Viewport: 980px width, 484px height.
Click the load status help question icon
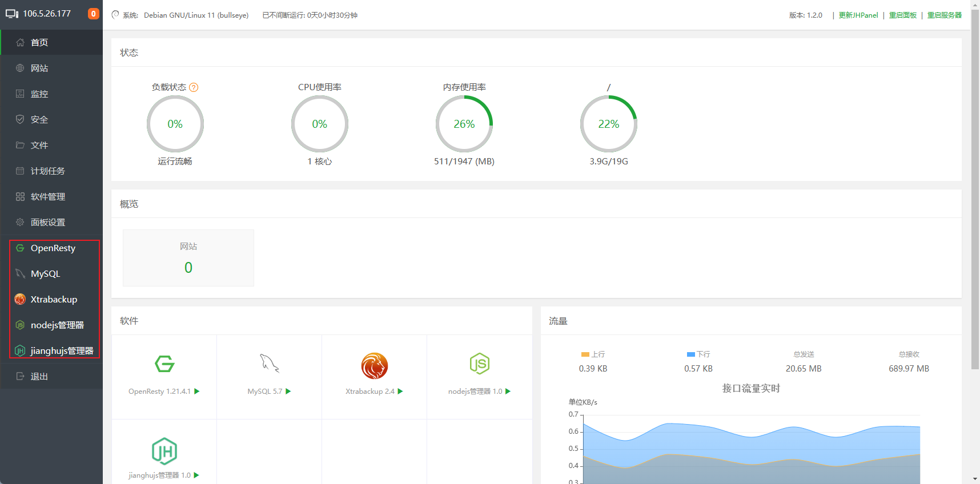(x=194, y=87)
